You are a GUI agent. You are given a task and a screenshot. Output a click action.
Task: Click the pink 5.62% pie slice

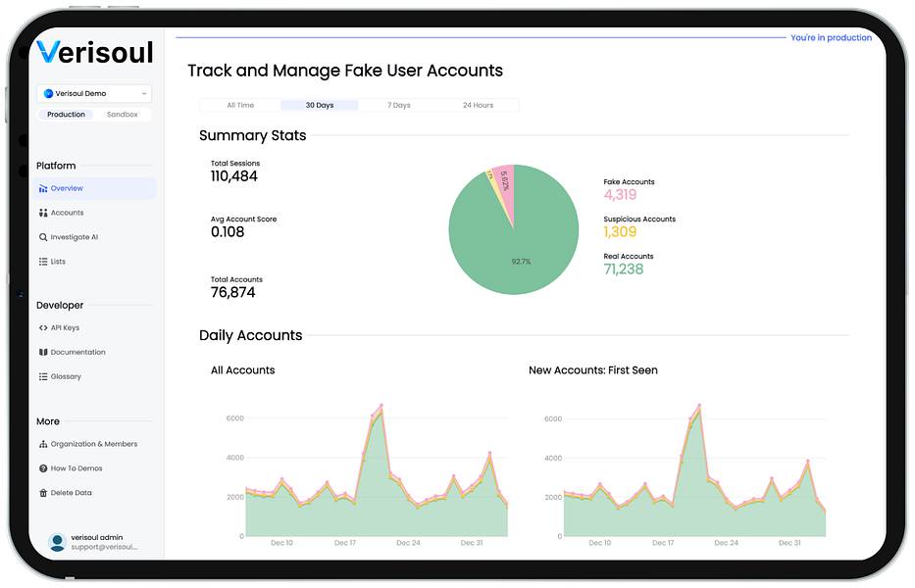[505, 186]
